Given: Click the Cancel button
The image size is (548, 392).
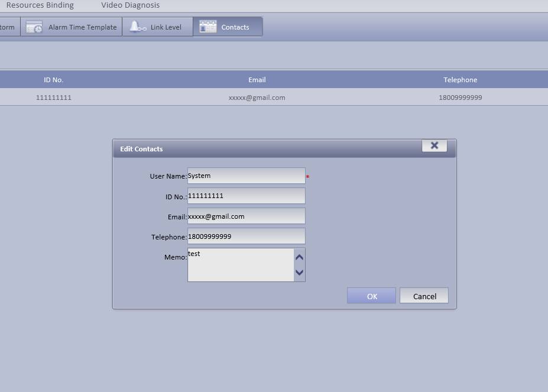Looking at the screenshot, I should pos(424,296).
